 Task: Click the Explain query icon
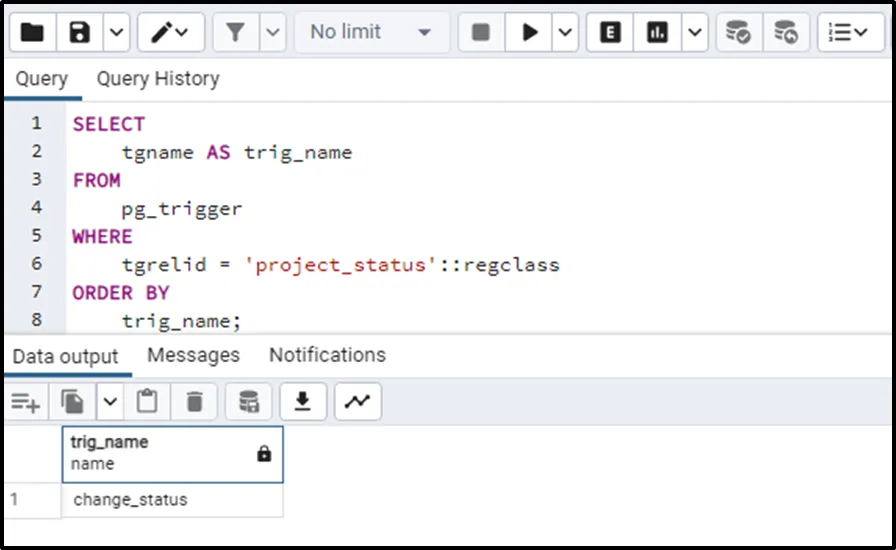(x=610, y=33)
